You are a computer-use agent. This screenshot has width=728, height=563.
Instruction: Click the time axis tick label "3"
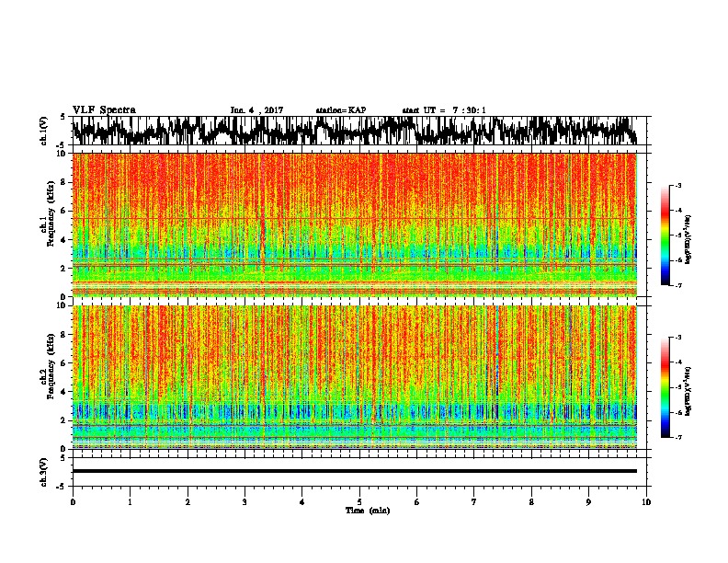coord(245,502)
